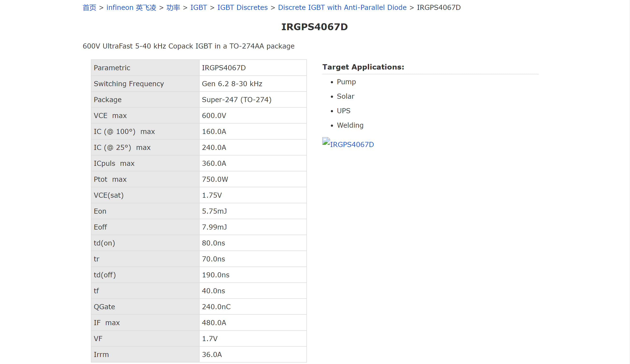Open the 功率 breadcrumb link

pyautogui.click(x=173, y=7)
